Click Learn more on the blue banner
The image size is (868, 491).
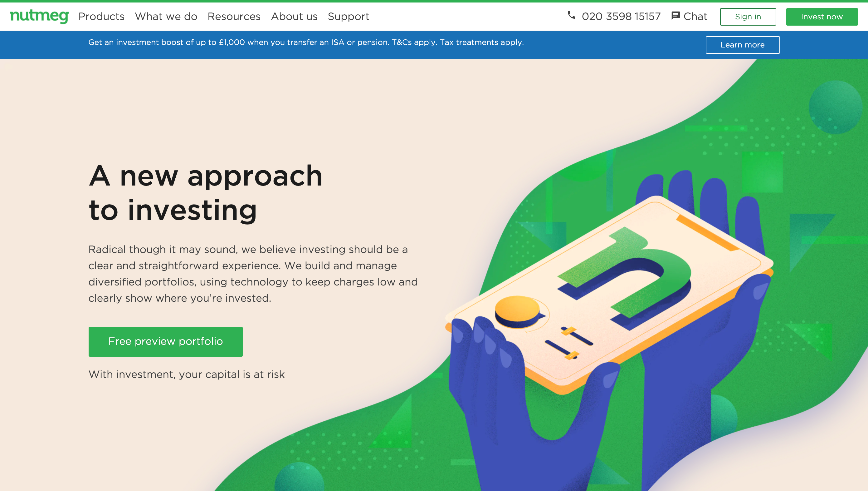(742, 45)
